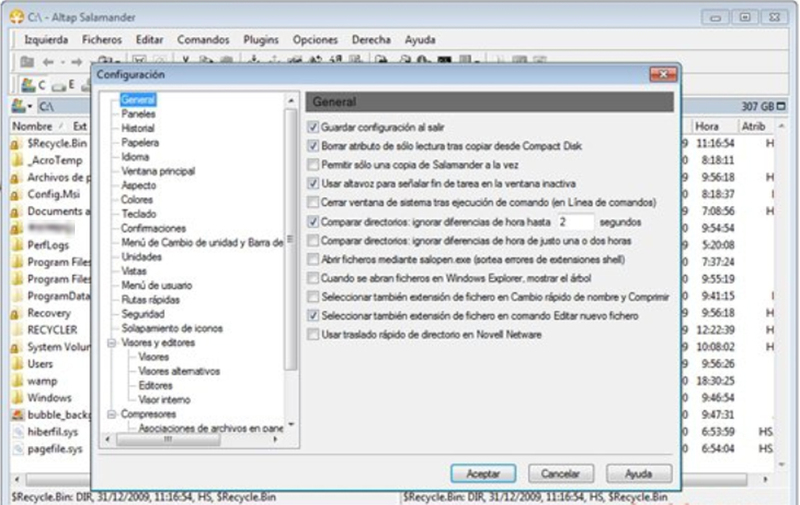Open the Opciones menu
This screenshot has height=505, width=800.
point(315,40)
